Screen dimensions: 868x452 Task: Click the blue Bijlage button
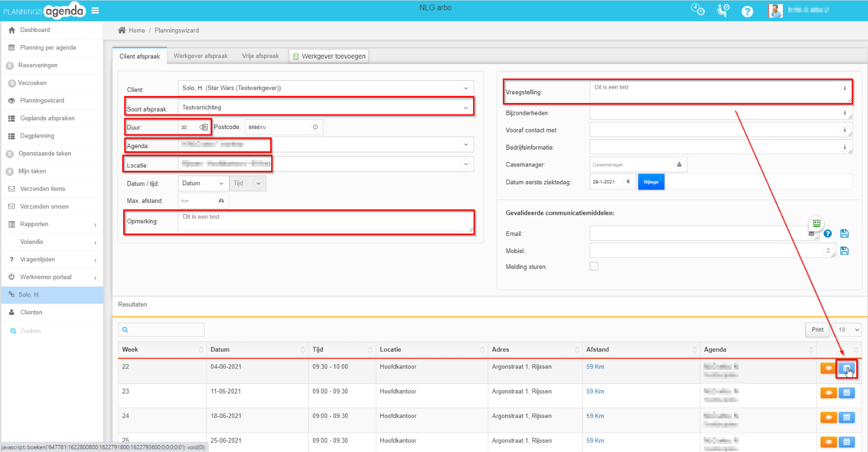651,182
